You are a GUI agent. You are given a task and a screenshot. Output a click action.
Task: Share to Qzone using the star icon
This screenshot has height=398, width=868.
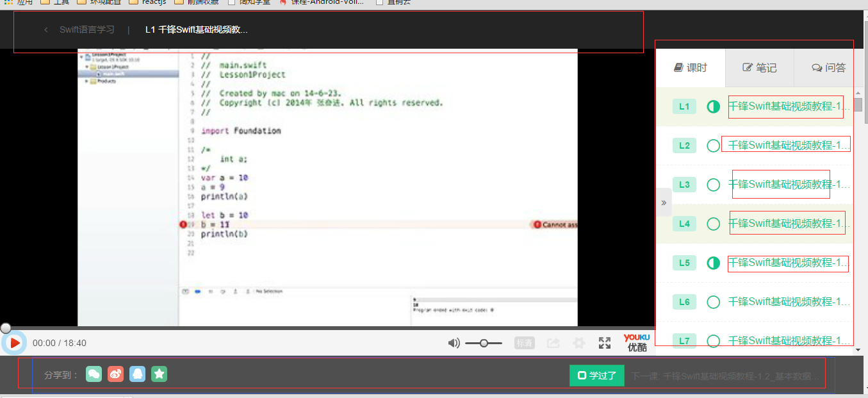tap(159, 374)
